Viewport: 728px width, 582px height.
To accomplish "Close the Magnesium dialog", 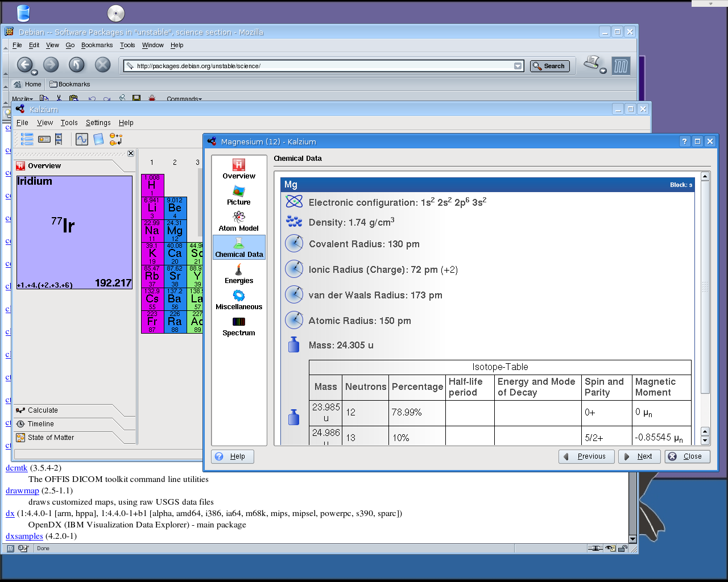I will tap(688, 456).
